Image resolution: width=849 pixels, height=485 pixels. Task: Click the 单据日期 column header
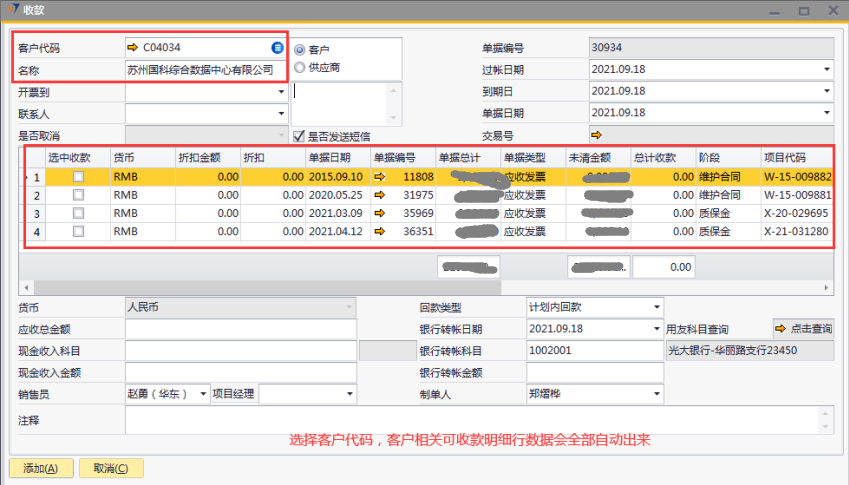(336, 157)
